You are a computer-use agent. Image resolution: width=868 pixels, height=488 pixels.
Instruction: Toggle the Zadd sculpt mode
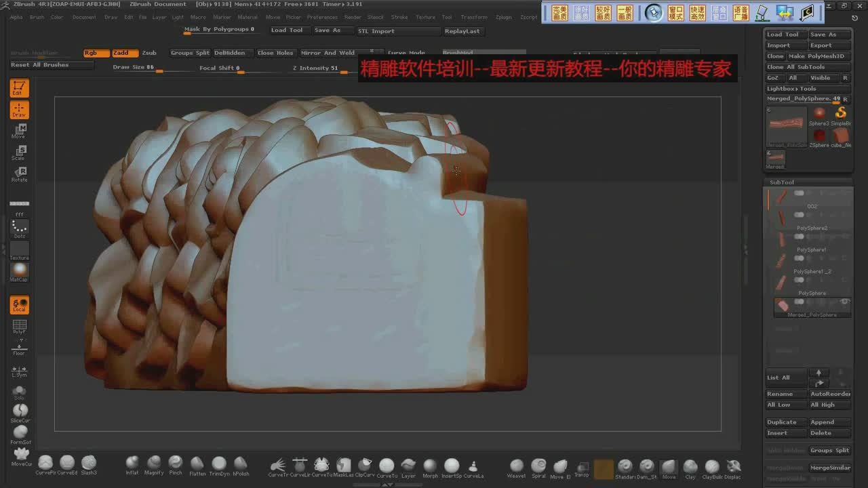click(x=125, y=53)
